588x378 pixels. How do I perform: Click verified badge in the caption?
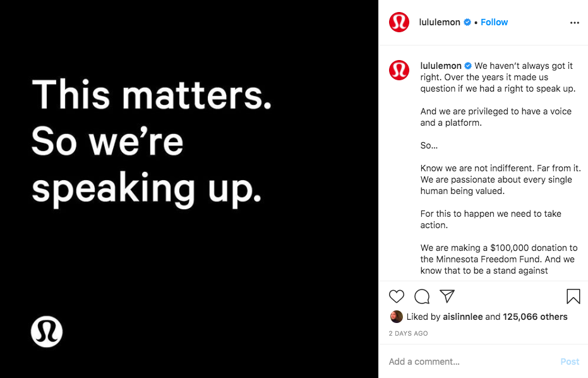[468, 66]
